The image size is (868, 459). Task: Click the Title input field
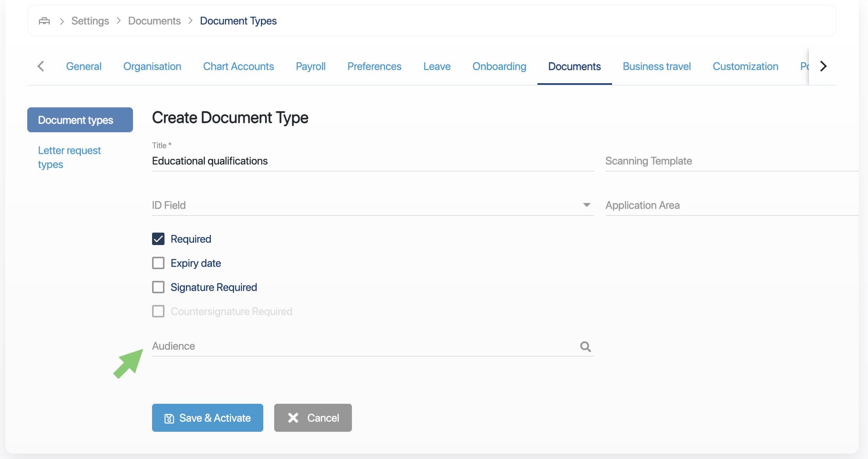pos(372,161)
